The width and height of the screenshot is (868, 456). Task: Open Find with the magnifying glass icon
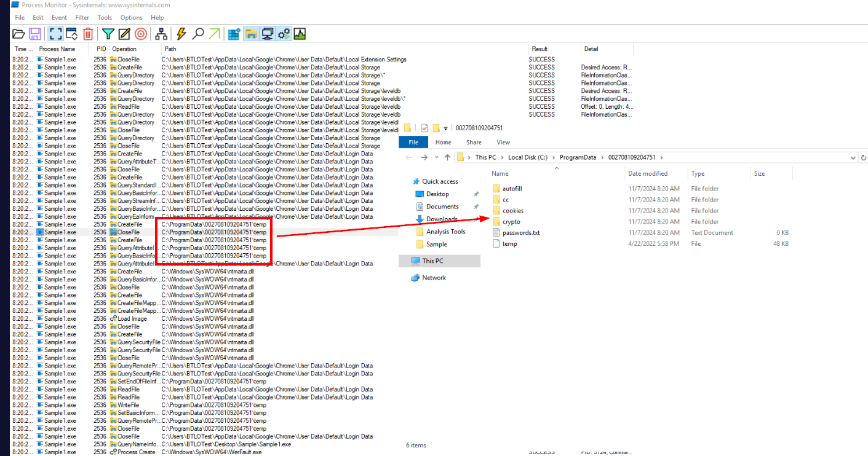tap(198, 34)
